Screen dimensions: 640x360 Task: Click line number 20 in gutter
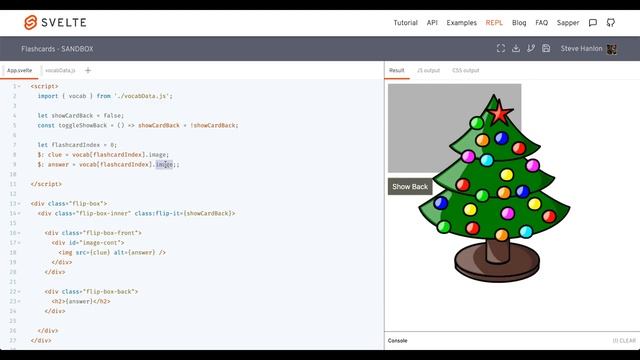(13, 272)
